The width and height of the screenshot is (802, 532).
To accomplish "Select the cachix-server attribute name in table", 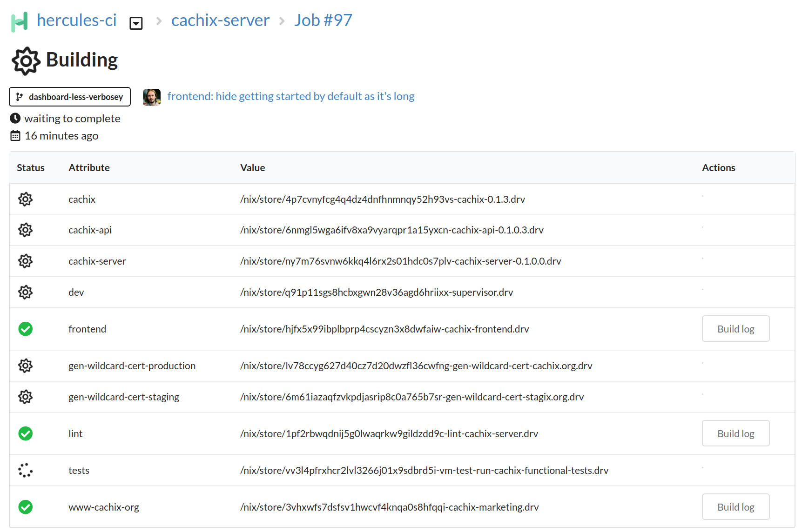I will (x=97, y=261).
